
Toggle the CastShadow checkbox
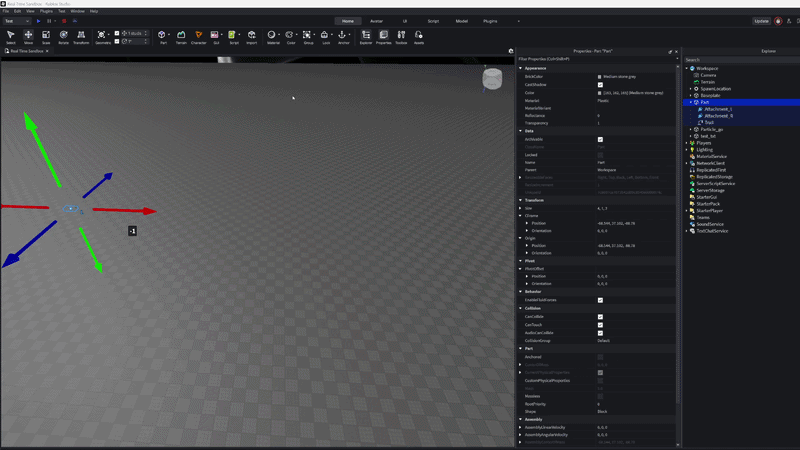(x=600, y=85)
